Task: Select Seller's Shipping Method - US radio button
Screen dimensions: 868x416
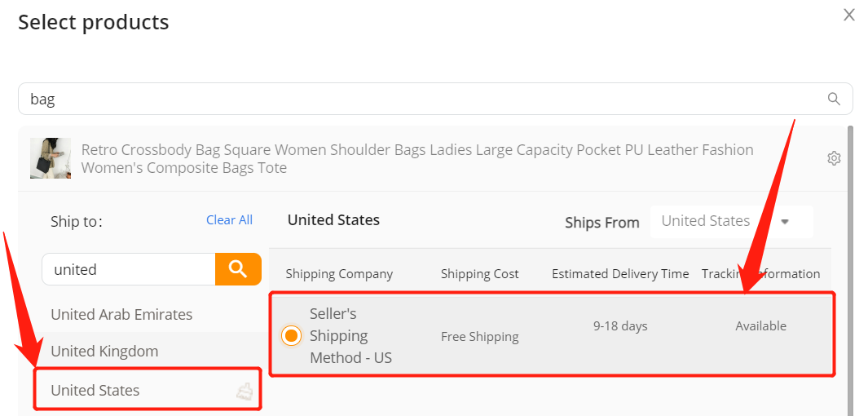Action: point(291,336)
